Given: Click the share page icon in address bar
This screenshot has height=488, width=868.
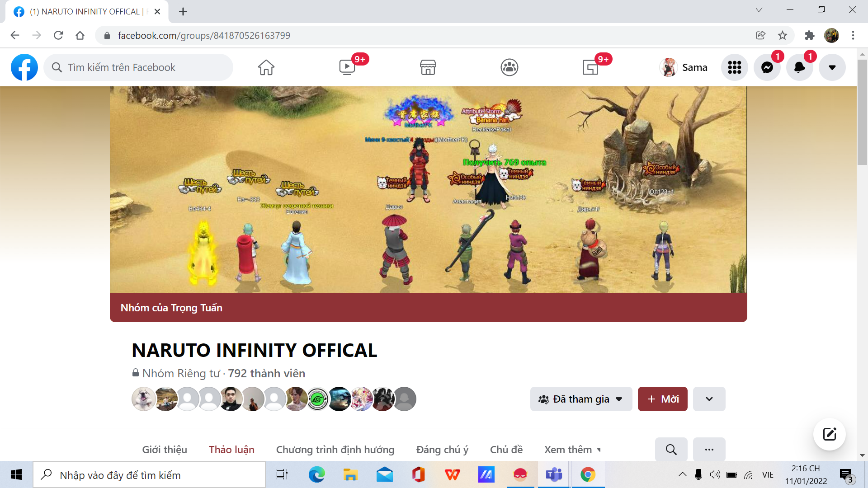Looking at the screenshot, I should point(761,35).
